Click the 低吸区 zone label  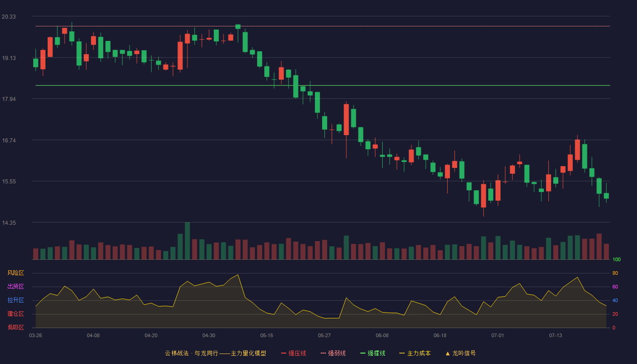point(15,327)
